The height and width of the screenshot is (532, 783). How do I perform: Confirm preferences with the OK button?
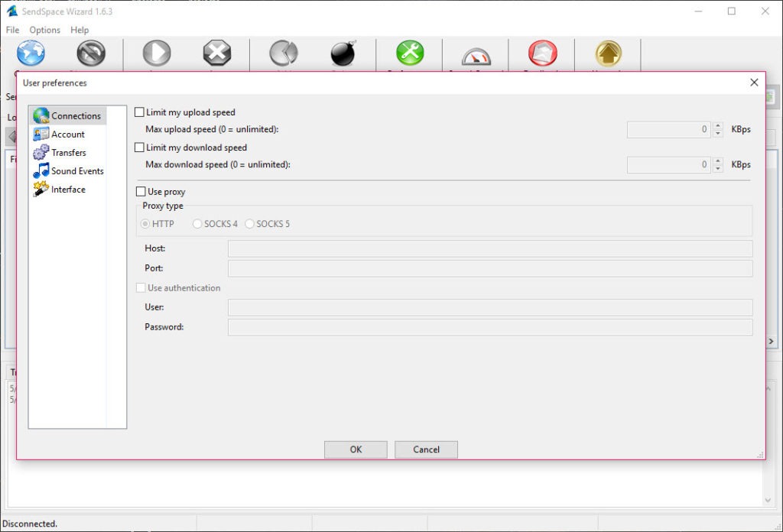click(x=356, y=449)
